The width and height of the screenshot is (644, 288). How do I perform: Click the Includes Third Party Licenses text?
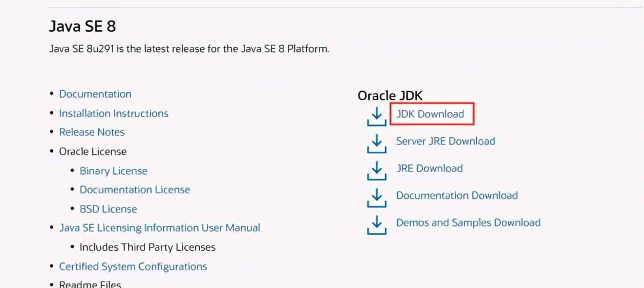point(147,247)
